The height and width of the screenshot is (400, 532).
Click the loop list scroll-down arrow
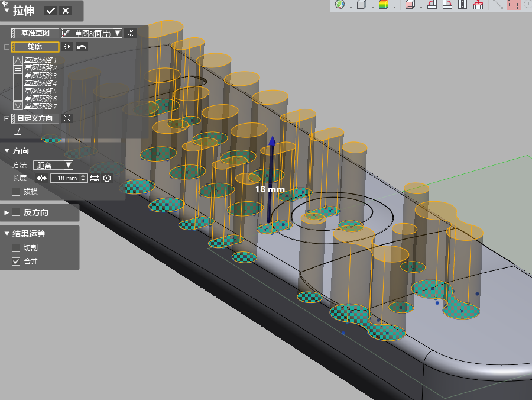(18, 105)
